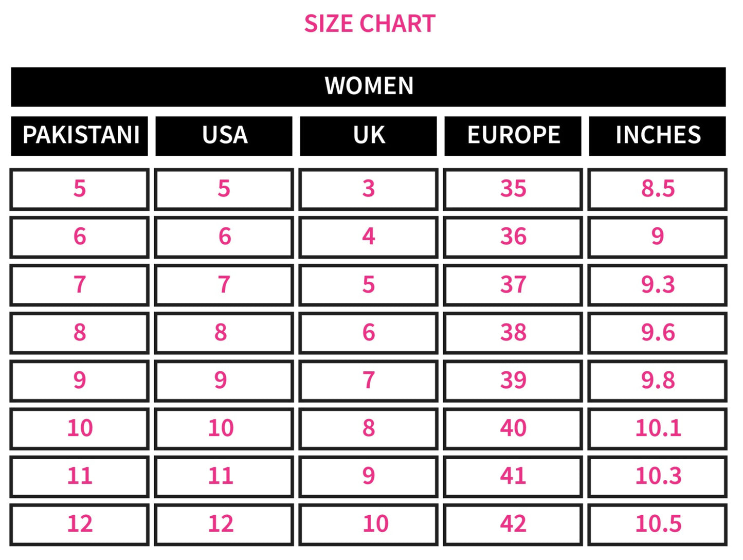Select Europe size 41 cell

(x=513, y=476)
